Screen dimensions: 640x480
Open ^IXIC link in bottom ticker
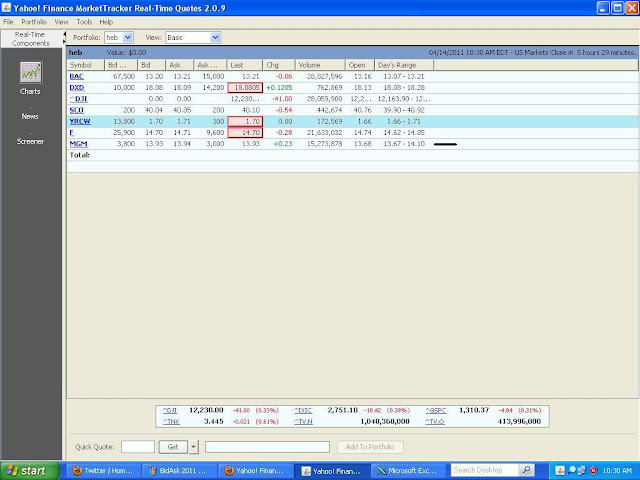pyautogui.click(x=303, y=410)
